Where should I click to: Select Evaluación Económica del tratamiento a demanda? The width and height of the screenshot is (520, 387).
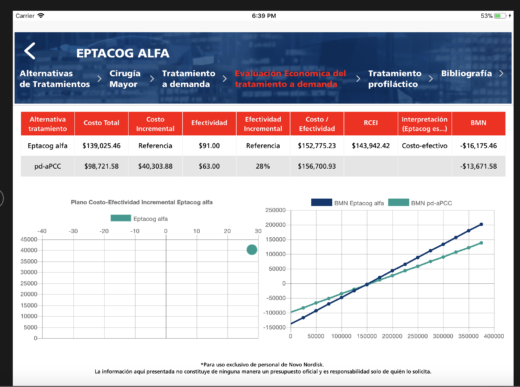click(x=290, y=79)
